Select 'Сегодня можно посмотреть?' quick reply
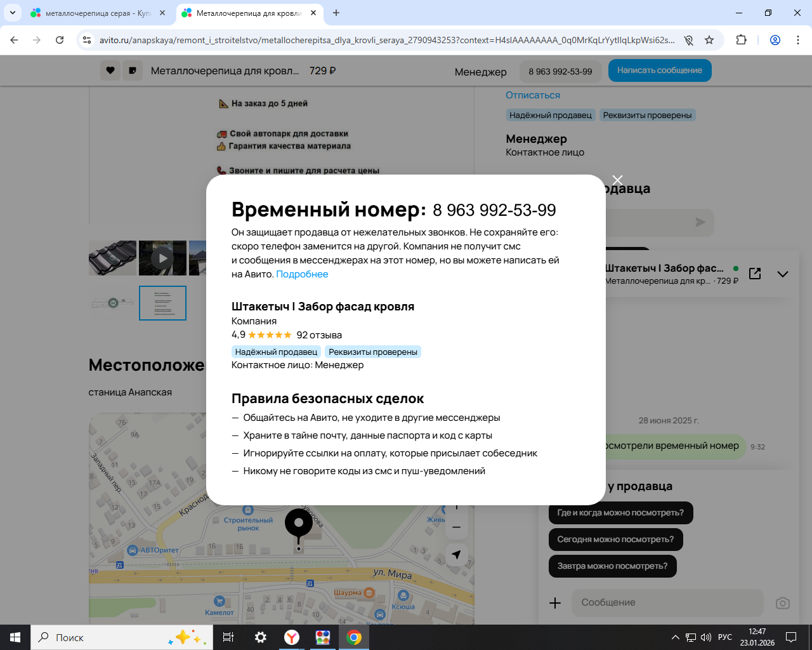Viewport: 812px width, 650px height. [615, 540]
